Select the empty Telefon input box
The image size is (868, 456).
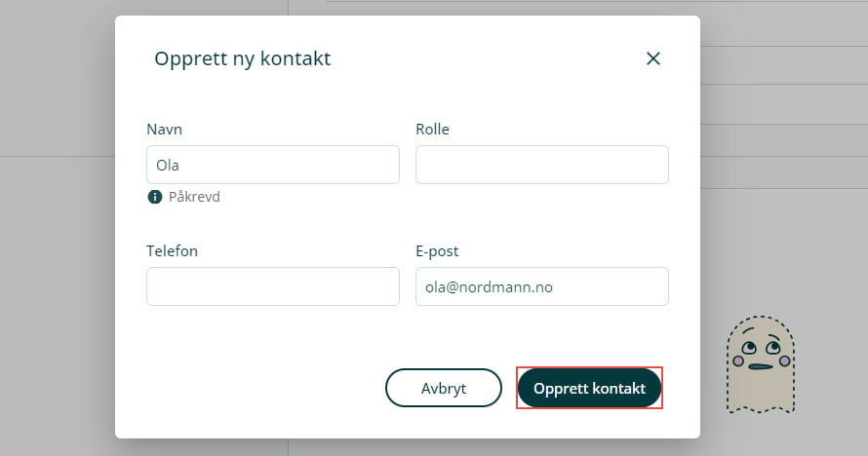(273, 286)
